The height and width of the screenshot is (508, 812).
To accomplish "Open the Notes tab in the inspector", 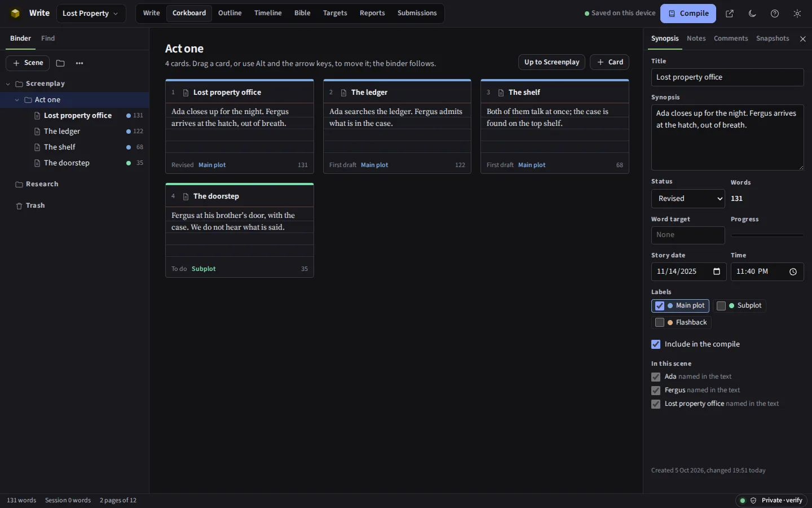I will (696, 38).
